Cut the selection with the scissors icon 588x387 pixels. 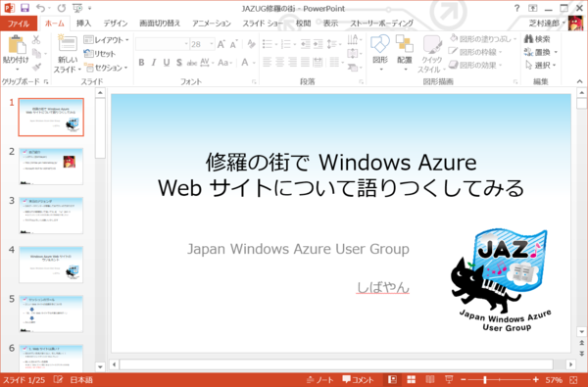(36, 39)
